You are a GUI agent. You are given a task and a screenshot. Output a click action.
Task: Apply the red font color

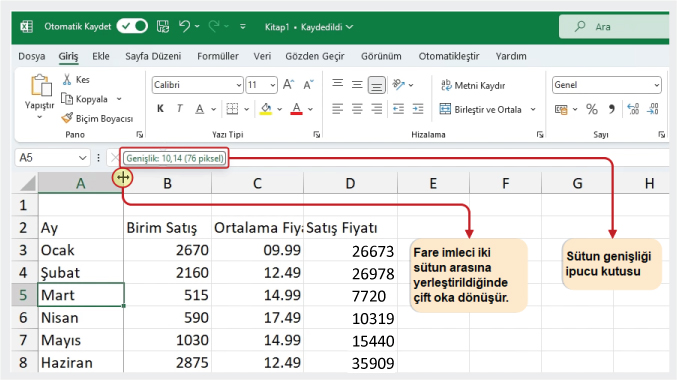[296, 109]
